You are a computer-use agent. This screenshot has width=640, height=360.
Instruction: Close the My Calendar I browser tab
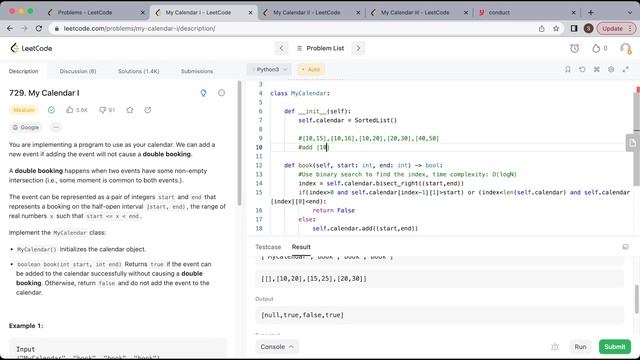[x=250, y=13]
